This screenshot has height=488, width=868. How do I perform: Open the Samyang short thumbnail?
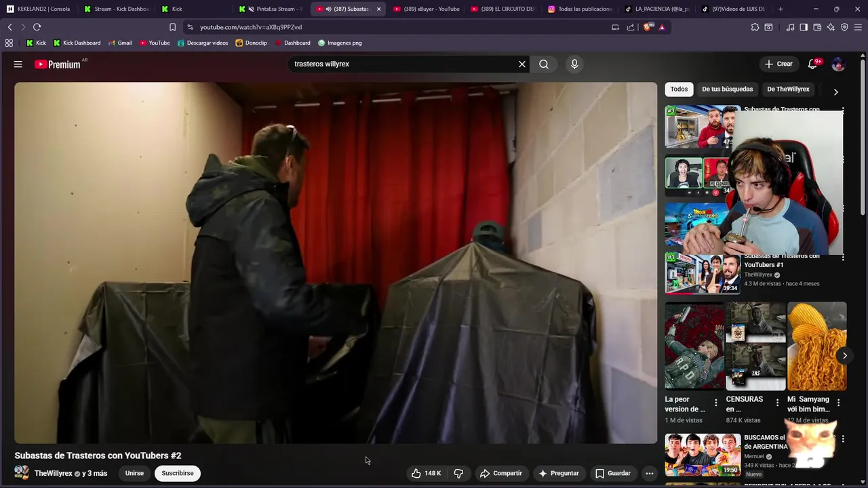pos(817,346)
